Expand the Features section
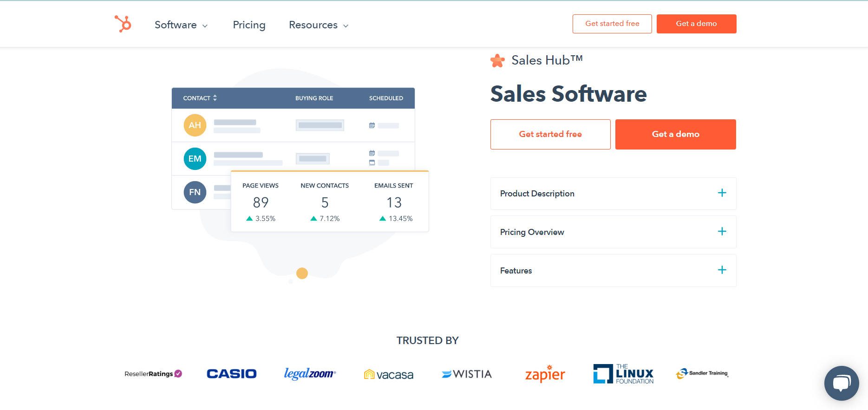Screen dimensions: 868x410 coord(613,271)
